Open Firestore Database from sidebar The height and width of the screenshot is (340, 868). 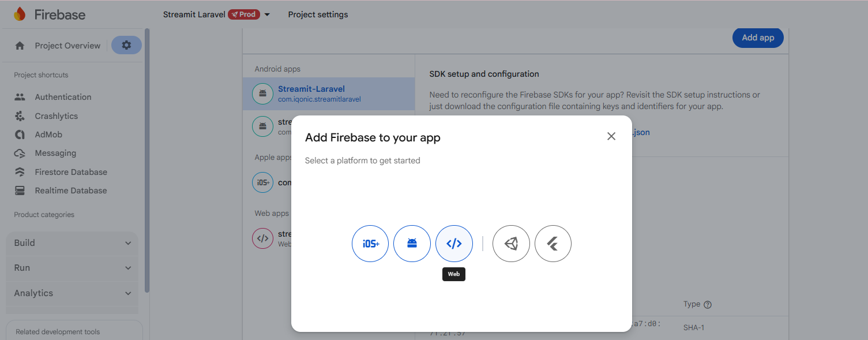pos(70,172)
